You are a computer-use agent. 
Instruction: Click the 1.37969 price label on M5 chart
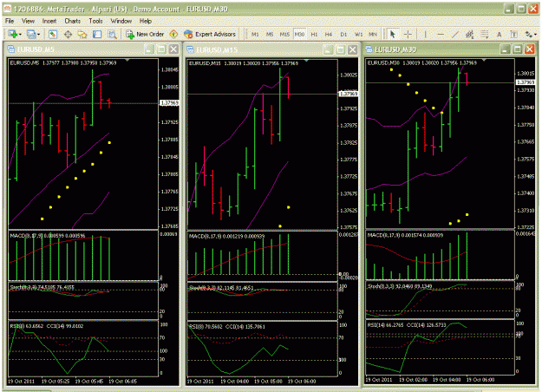(x=169, y=103)
